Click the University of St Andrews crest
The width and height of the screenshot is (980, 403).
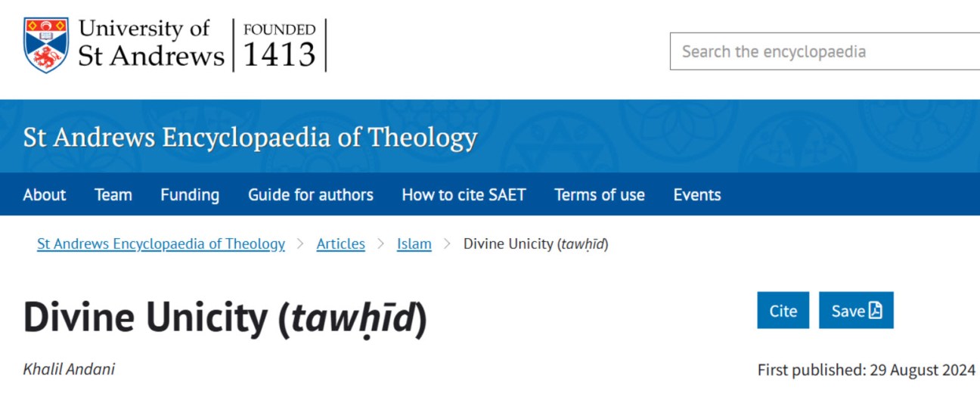click(46, 45)
